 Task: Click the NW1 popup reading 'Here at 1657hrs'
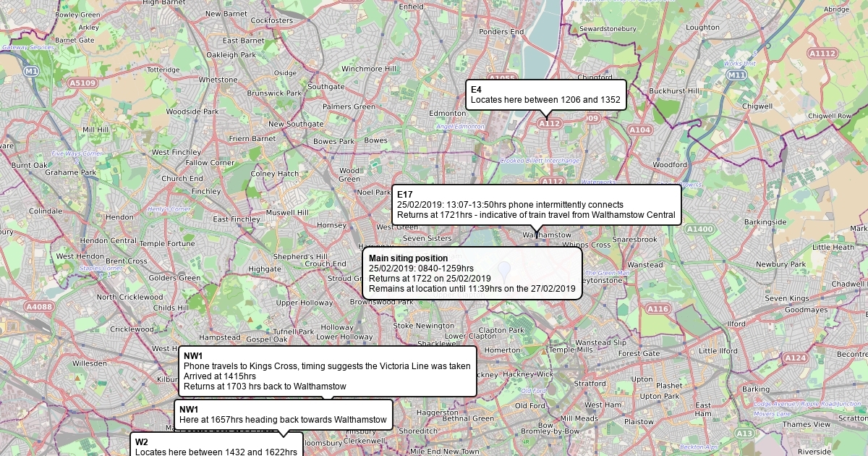click(x=284, y=415)
